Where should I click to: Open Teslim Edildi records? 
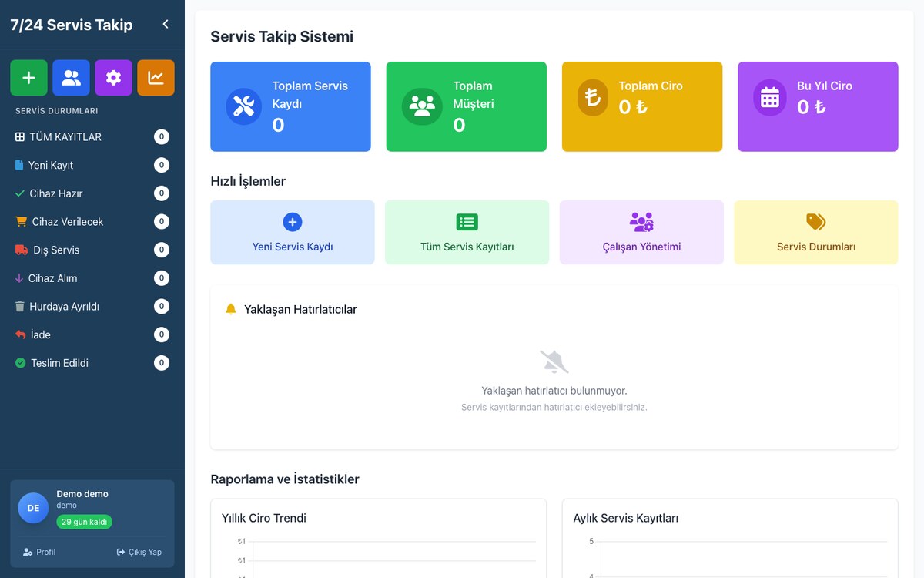(x=92, y=363)
